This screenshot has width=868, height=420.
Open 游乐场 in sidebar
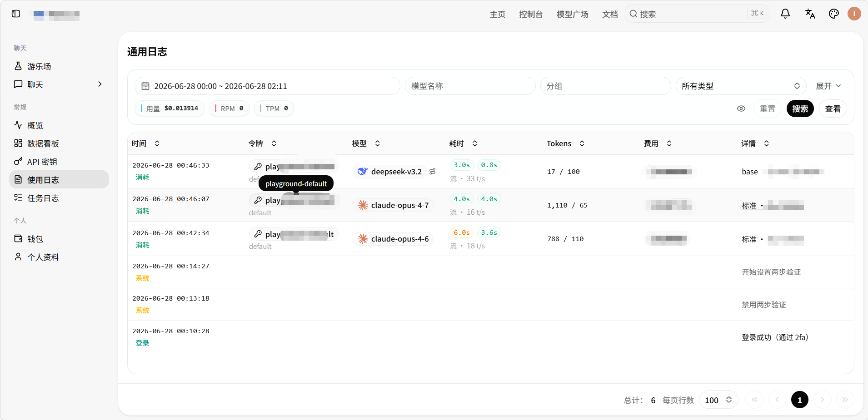click(x=59, y=66)
